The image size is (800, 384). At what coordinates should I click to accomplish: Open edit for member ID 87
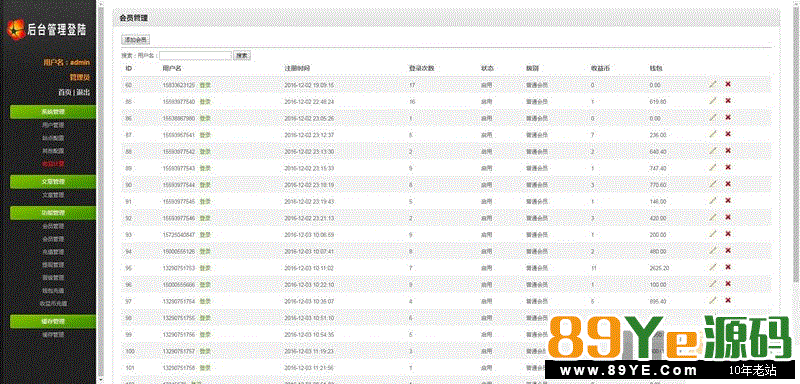[x=713, y=134]
